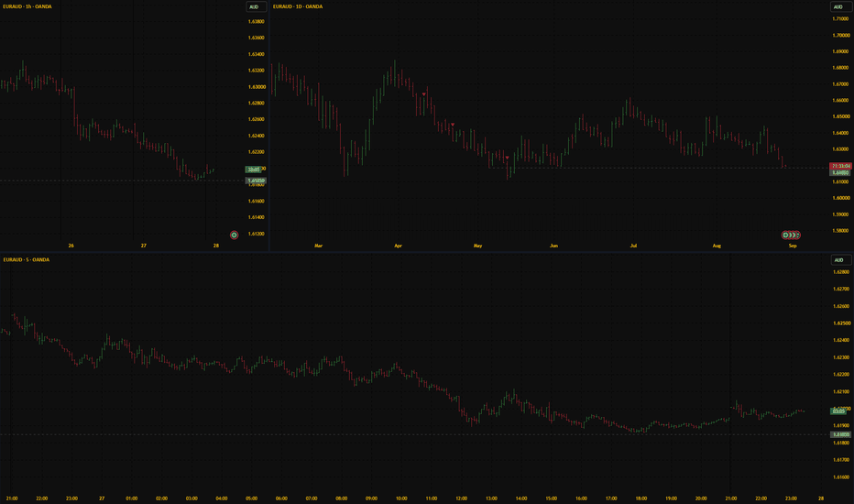Click date 28 on the 5-minute time axis

click(x=821, y=499)
